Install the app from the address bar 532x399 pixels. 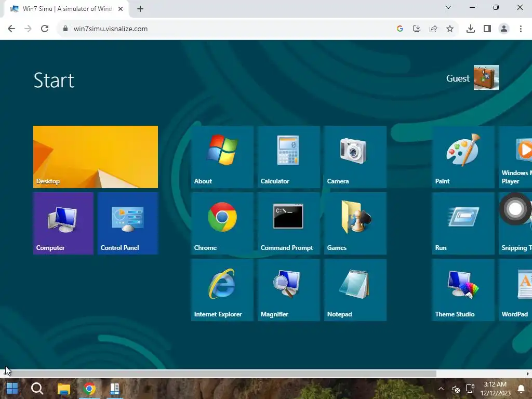(417, 29)
